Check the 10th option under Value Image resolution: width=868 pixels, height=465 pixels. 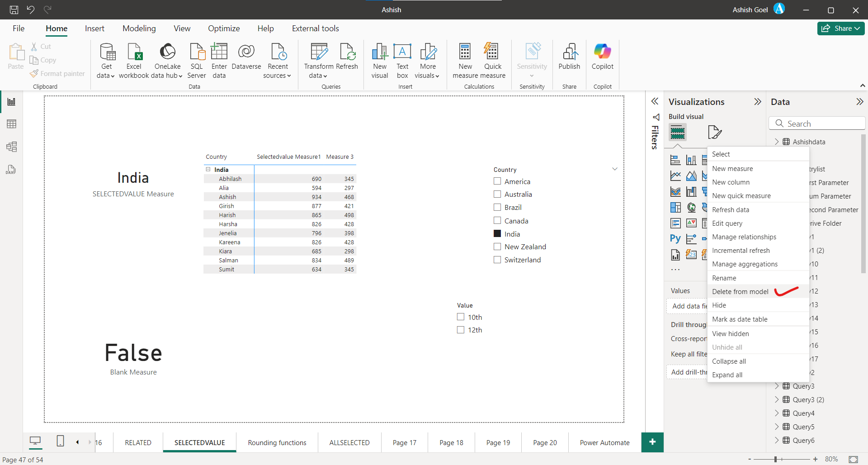(x=460, y=317)
